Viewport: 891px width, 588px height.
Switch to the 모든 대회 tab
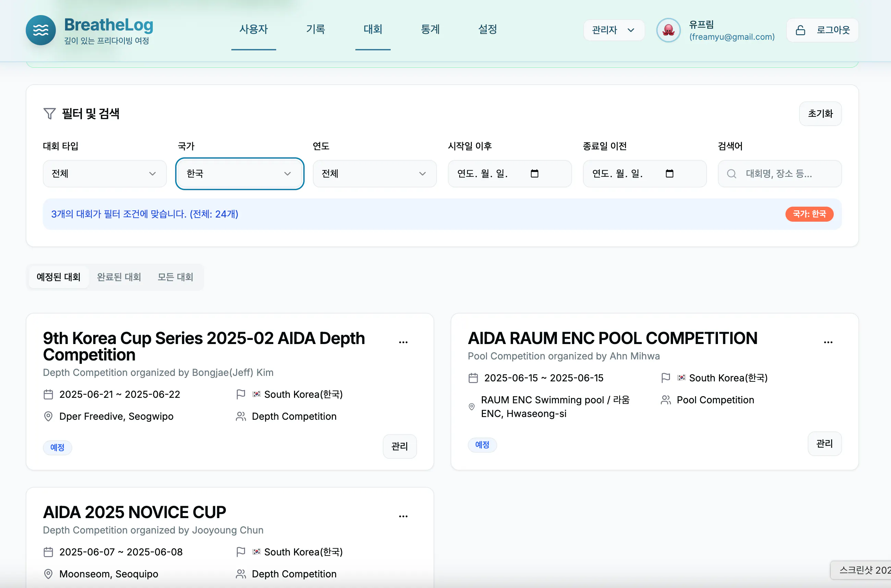pyautogui.click(x=175, y=277)
